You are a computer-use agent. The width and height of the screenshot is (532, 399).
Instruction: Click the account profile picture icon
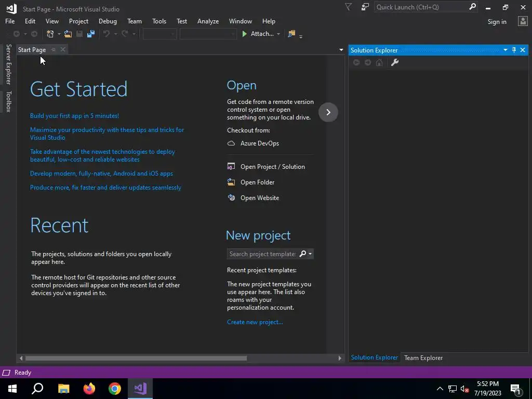pyautogui.click(x=523, y=21)
